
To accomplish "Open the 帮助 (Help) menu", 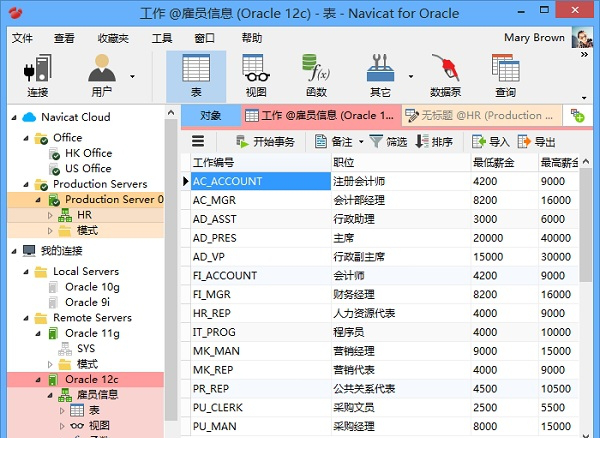I will 251,38.
